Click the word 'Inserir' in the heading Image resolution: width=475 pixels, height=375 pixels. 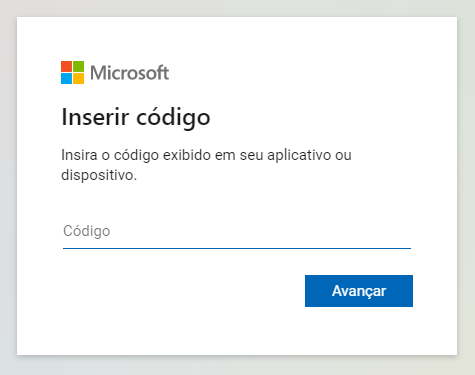coord(95,117)
